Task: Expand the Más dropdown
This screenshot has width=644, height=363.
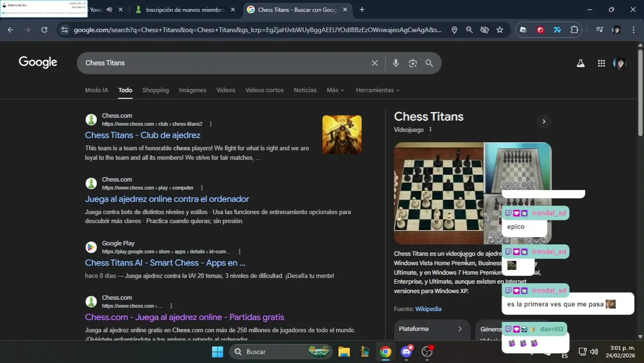Action: tap(335, 90)
